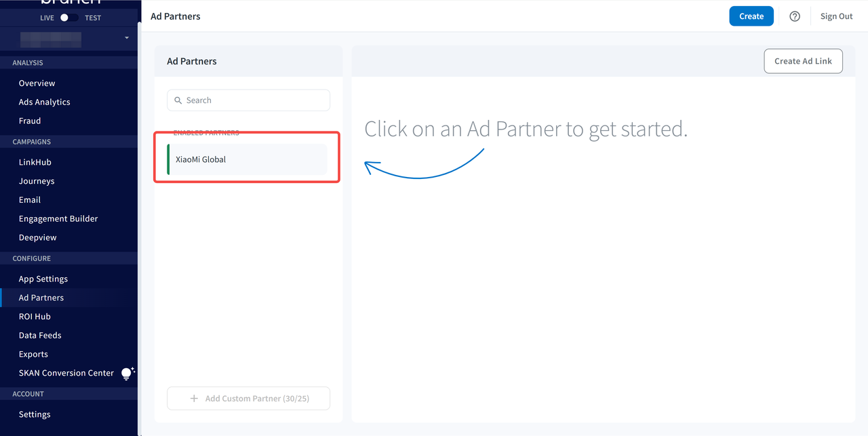Go to Ads Analytics

tap(45, 102)
